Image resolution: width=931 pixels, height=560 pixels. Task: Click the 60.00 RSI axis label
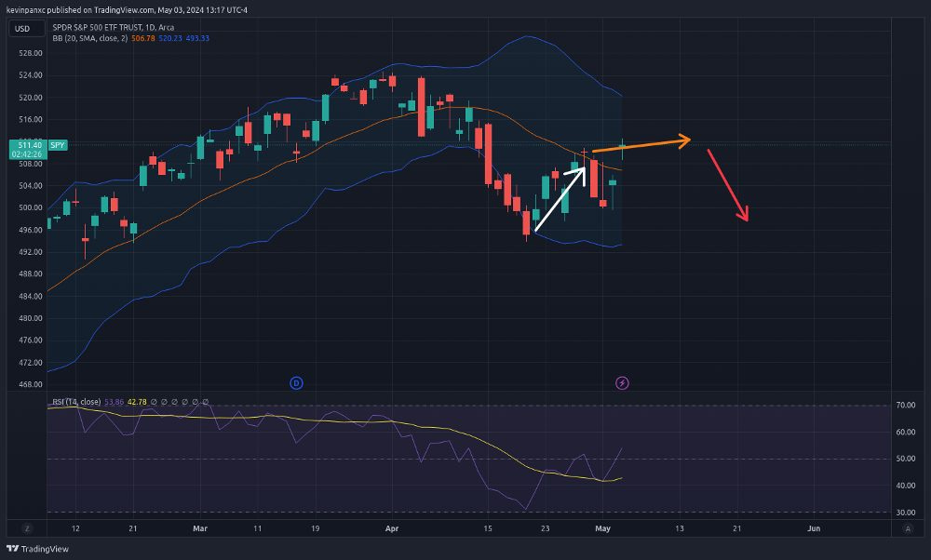(x=906, y=432)
